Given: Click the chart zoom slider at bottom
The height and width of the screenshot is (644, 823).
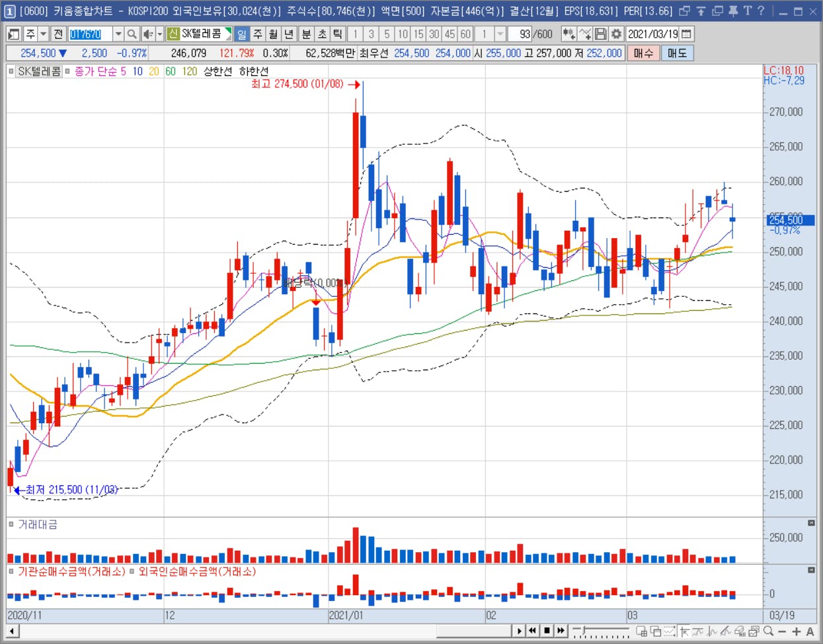Looking at the screenshot, I should 600,631.
